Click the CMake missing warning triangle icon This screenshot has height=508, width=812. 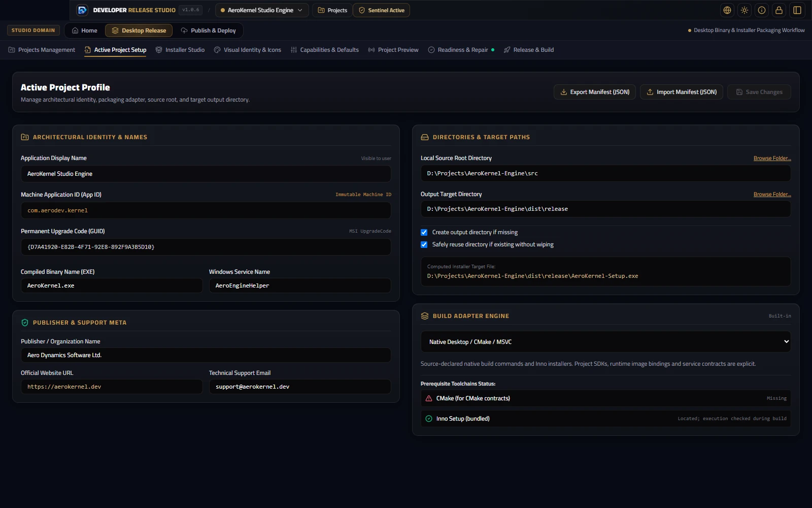click(429, 398)
